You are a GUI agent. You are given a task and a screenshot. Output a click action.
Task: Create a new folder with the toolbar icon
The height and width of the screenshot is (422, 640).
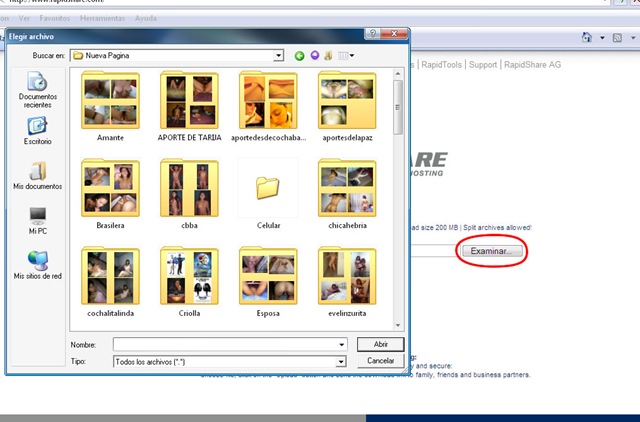click(328, 56)
